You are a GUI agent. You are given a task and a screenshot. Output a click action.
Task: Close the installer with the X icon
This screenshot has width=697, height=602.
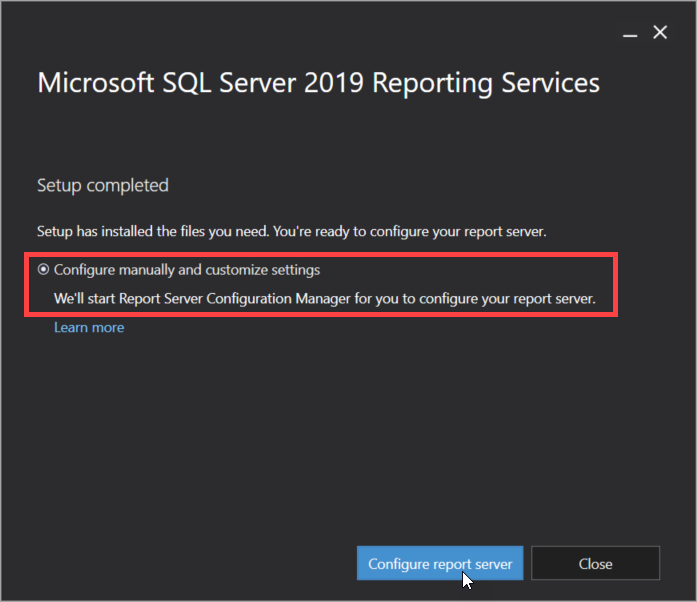pyautogui.click(x=660, y=32)
